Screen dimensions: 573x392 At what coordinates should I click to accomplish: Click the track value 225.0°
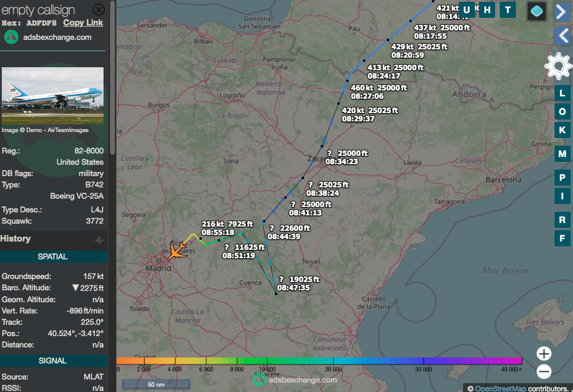(x=92, y=322)
